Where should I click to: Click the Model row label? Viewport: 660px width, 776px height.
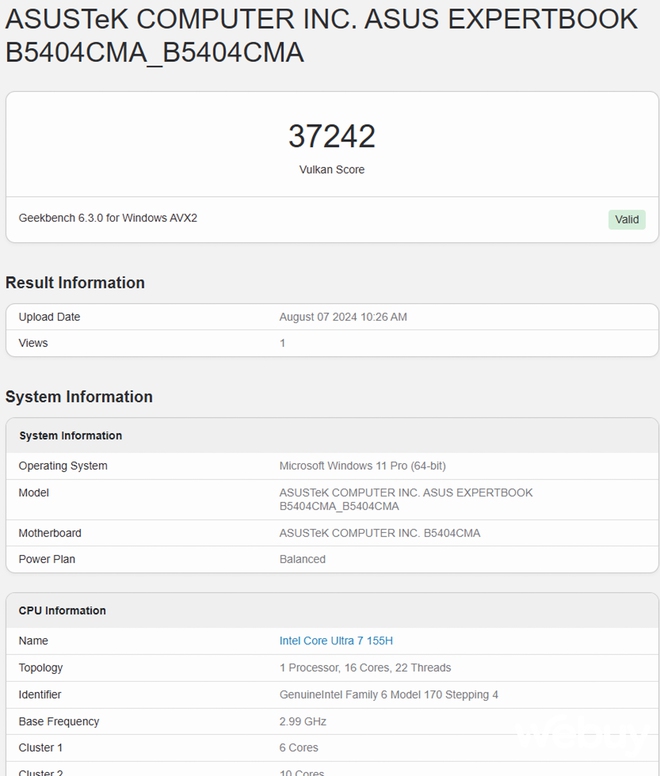pos(34,493)
